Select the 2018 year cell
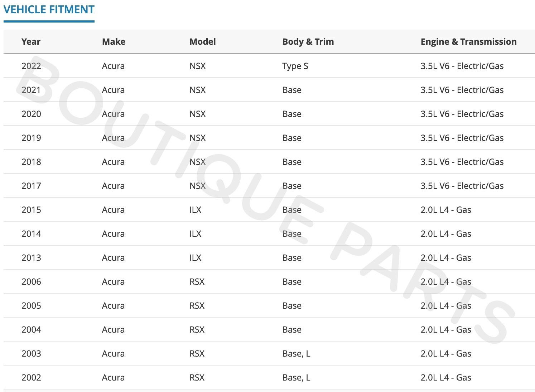The image size is (535, 392). 31,162
